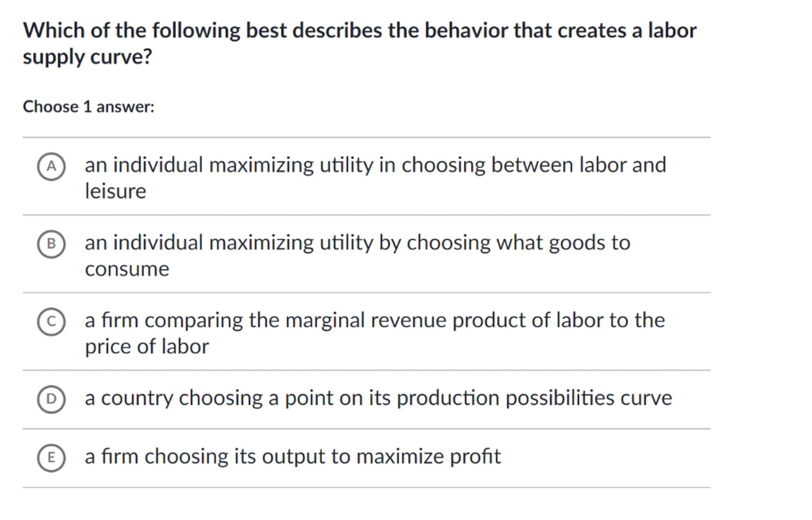Choose the radio circle labeled C

[x=51, y=321]
